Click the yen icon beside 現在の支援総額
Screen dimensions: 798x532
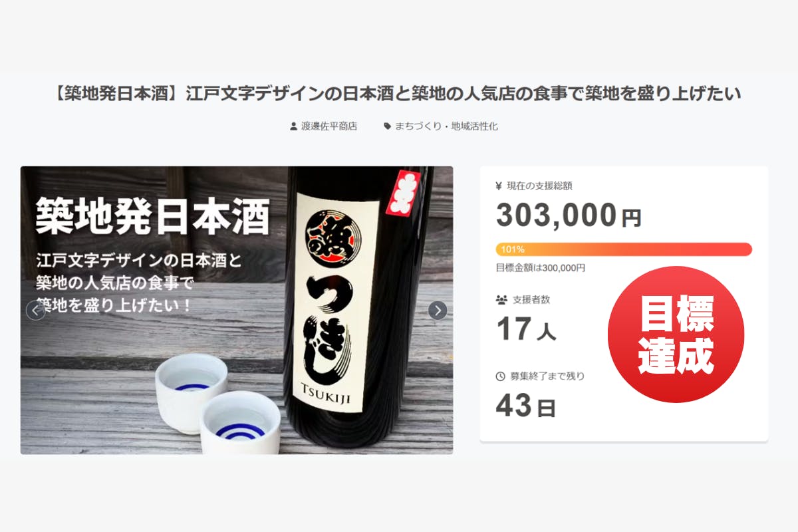coord(499,186)
